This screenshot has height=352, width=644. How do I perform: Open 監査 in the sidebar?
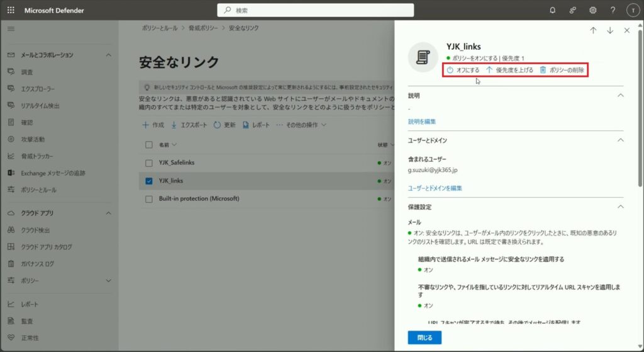click(x=26, y=321)
